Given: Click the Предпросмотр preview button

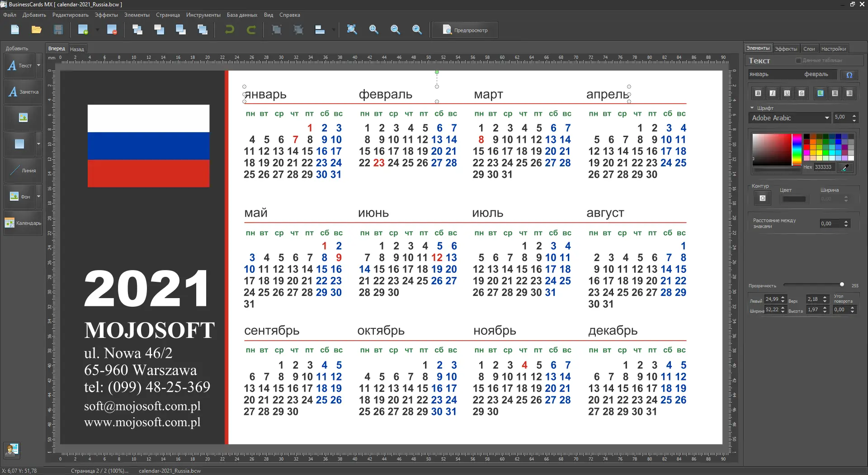Looking at the screenshot, I should 465,30.
